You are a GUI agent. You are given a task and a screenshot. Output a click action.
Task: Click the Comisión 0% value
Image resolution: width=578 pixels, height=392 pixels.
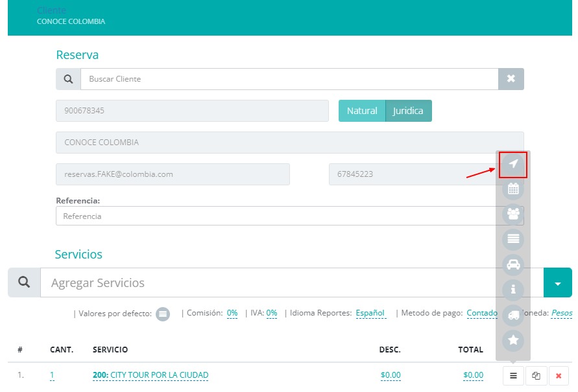pyautogui.click(x=232, y=313)
